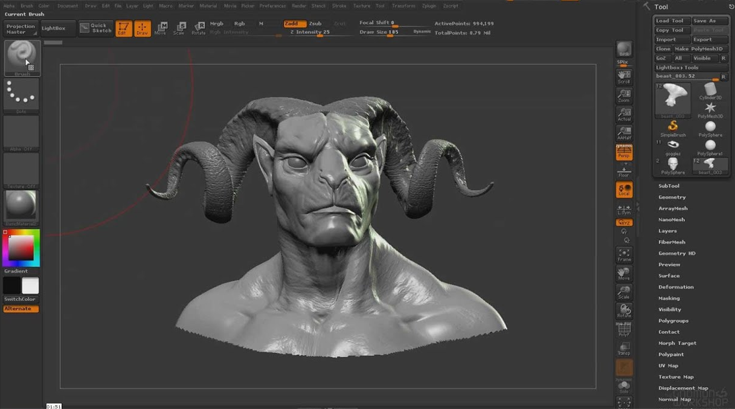Open the LightBox browser
The image size is (735, 409).
(x=57, y=29)
